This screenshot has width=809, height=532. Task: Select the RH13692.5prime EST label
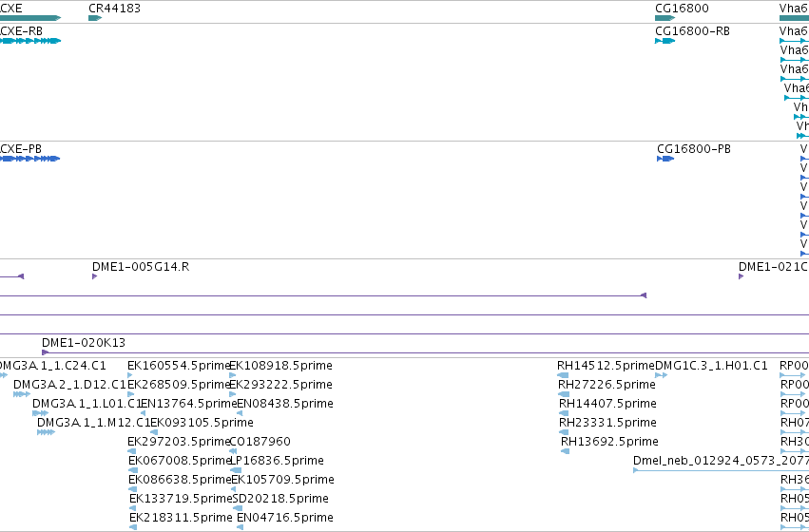(610, 442)
